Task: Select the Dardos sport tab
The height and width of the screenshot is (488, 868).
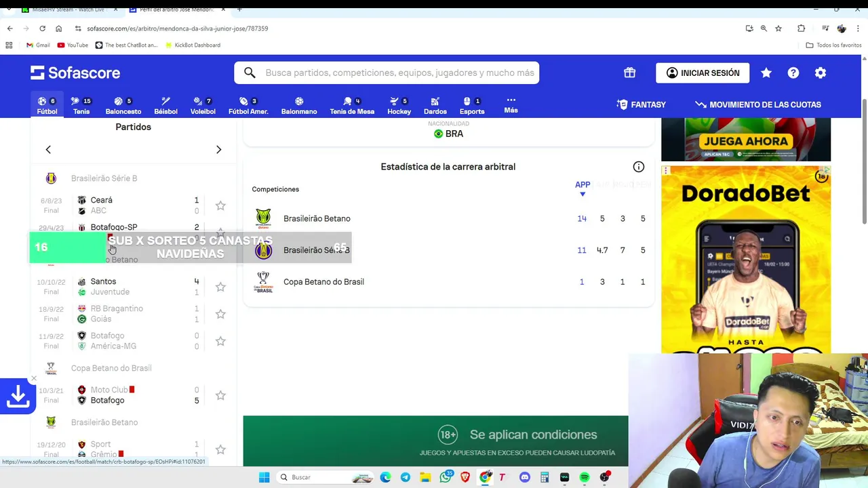Action: click(435, 105)
